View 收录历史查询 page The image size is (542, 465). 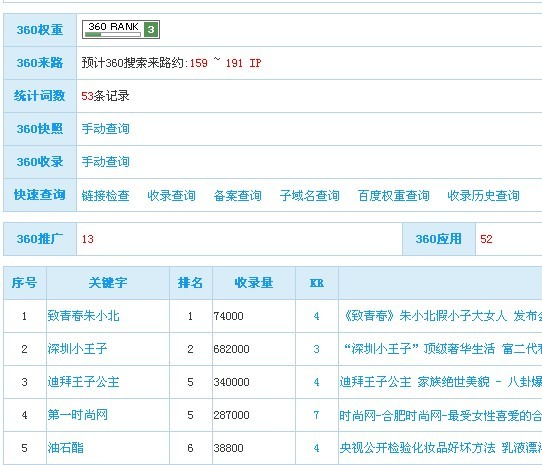click(x=483, y=195)
